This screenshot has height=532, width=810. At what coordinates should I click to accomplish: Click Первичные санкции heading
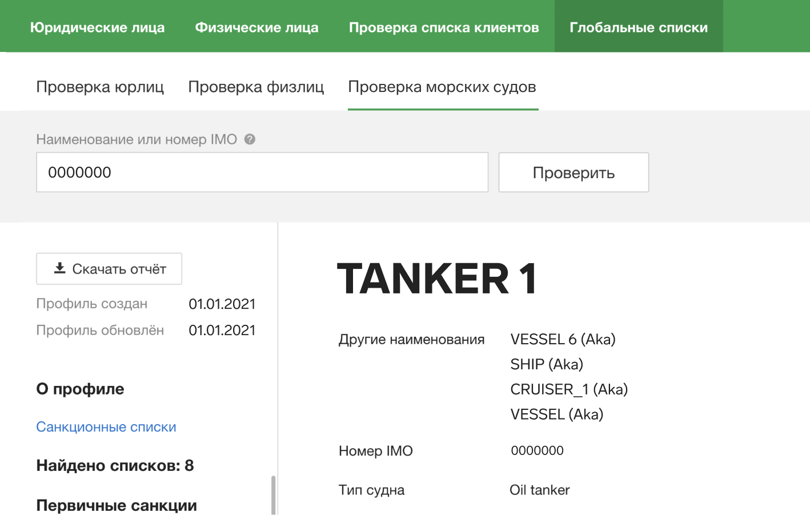tap(117, 506)
